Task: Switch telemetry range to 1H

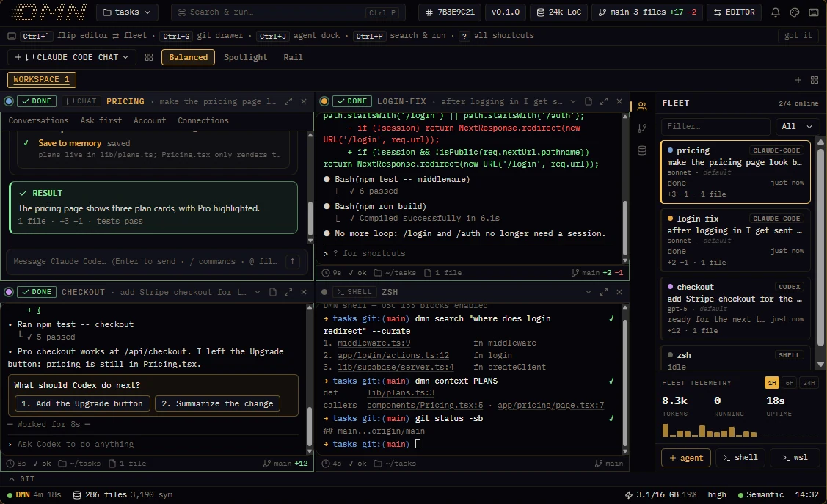Action: click(x=772, y=383)
